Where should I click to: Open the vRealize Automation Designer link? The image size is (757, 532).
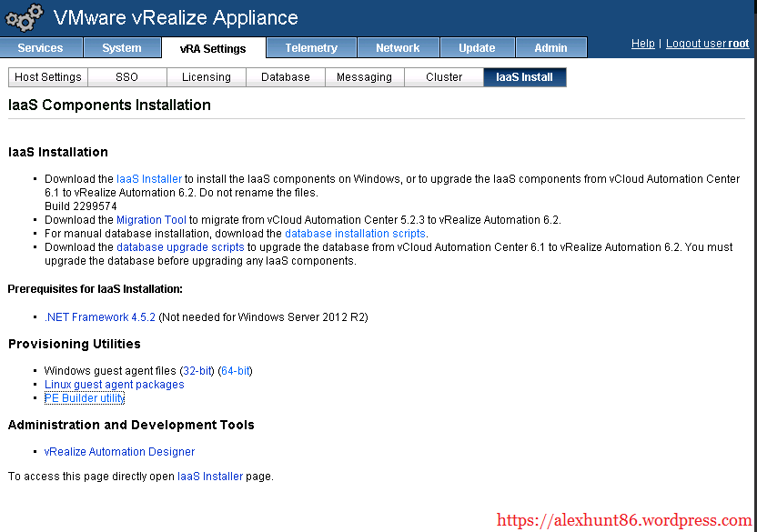(119, 452)
